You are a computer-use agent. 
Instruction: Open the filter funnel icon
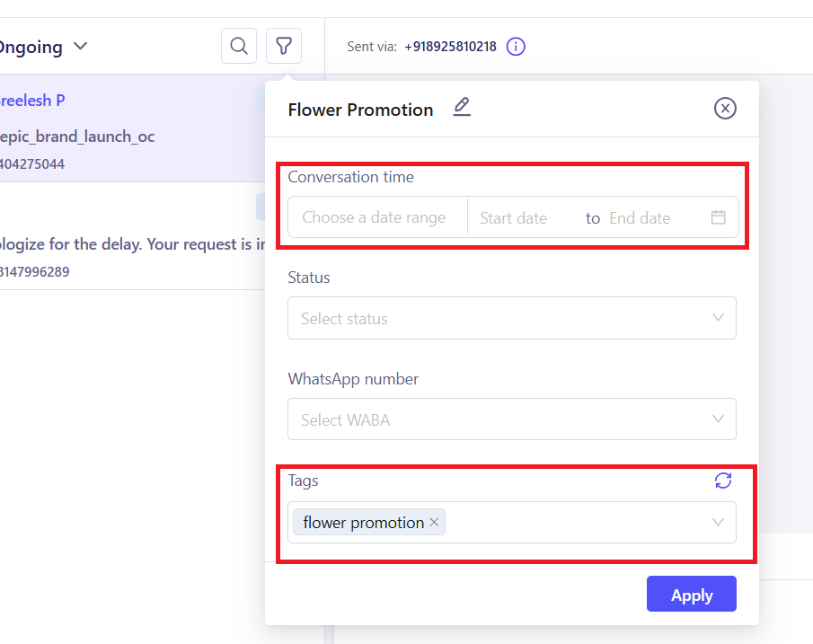[x=284, y=46]
